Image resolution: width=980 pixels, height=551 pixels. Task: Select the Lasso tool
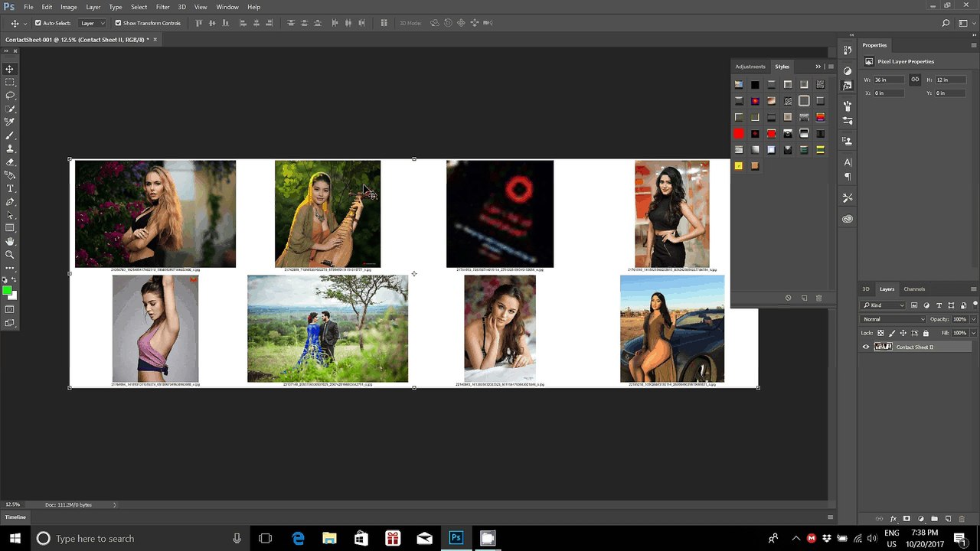pos(10,96)
